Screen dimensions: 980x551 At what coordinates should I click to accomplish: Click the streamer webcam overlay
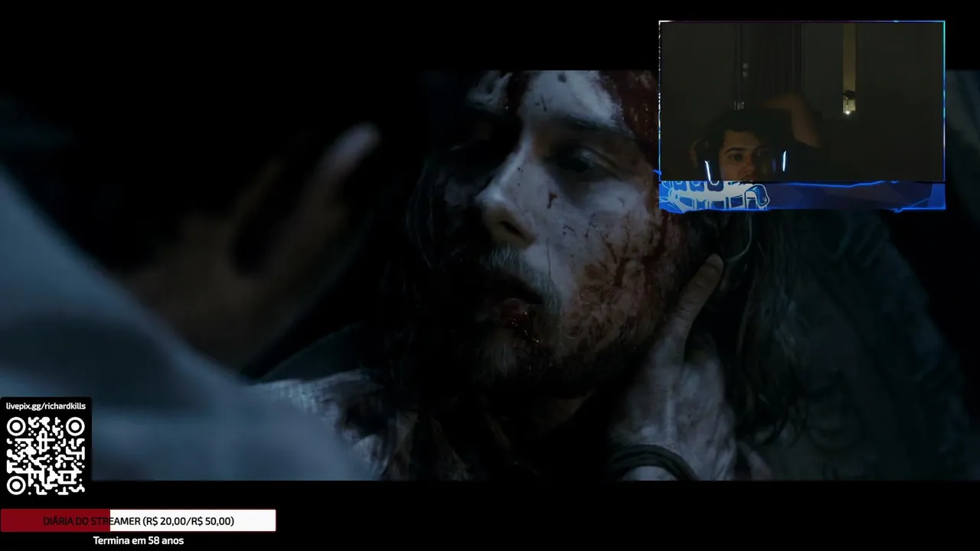pyautogui.click(x=802, y=116)
